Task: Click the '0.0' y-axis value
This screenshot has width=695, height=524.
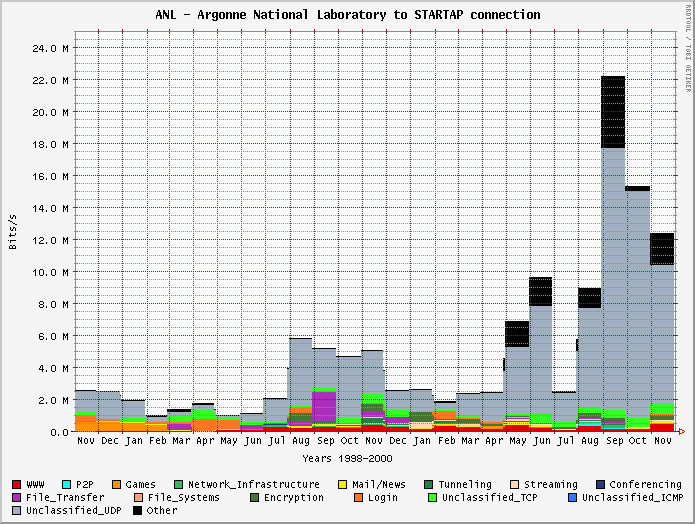Action: pyautogui.click(x=59, y=432)
